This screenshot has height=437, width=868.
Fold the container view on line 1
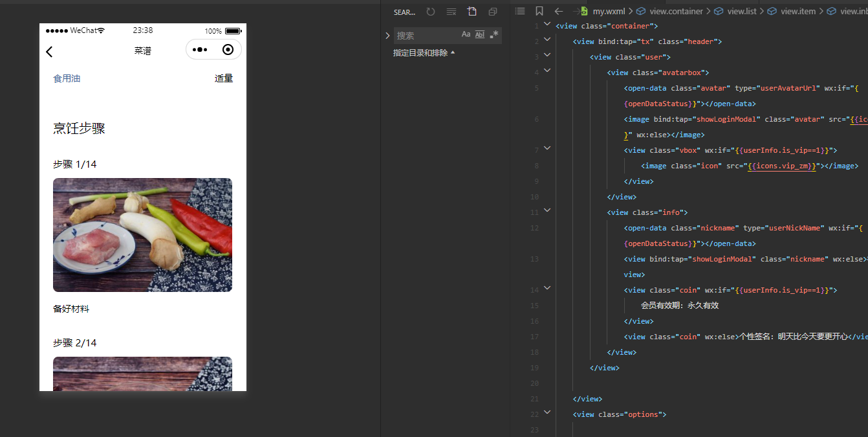tap(547, 24)
